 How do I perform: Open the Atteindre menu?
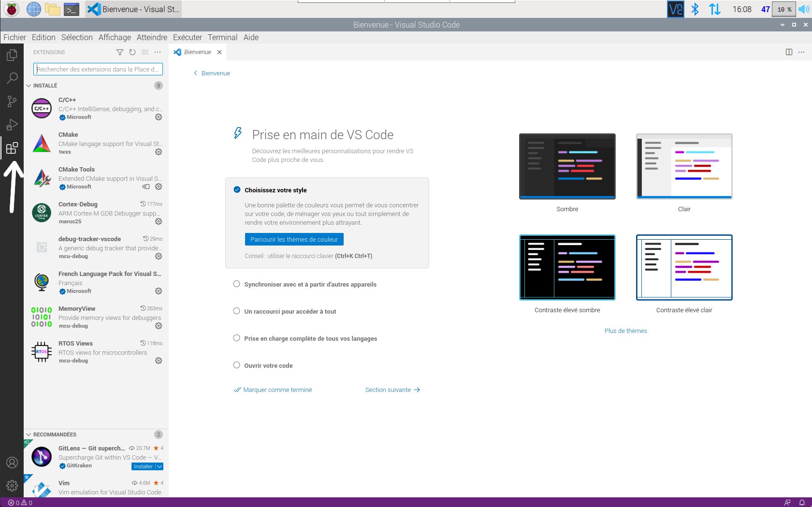152,37
